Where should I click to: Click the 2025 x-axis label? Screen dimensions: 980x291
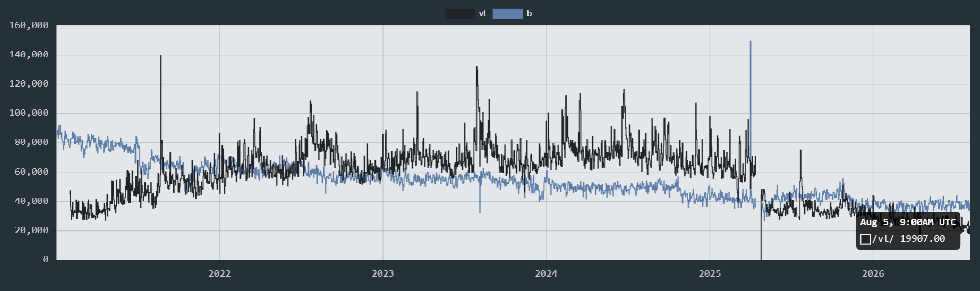coord(710,273)
